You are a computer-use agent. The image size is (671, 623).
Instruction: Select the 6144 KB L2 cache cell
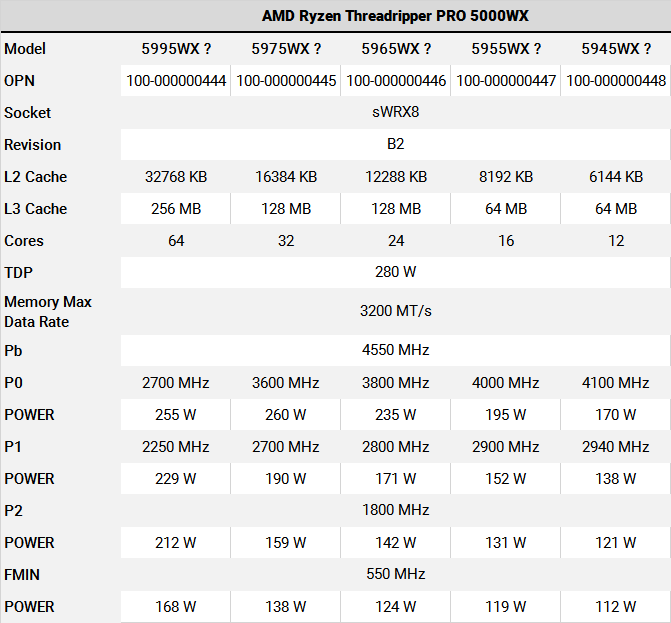point(616,177)
